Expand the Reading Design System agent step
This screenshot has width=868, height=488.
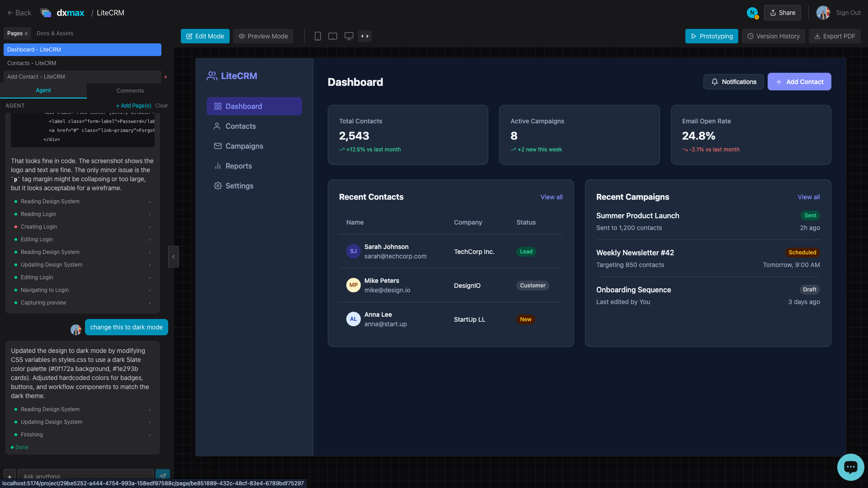point(50,202)
